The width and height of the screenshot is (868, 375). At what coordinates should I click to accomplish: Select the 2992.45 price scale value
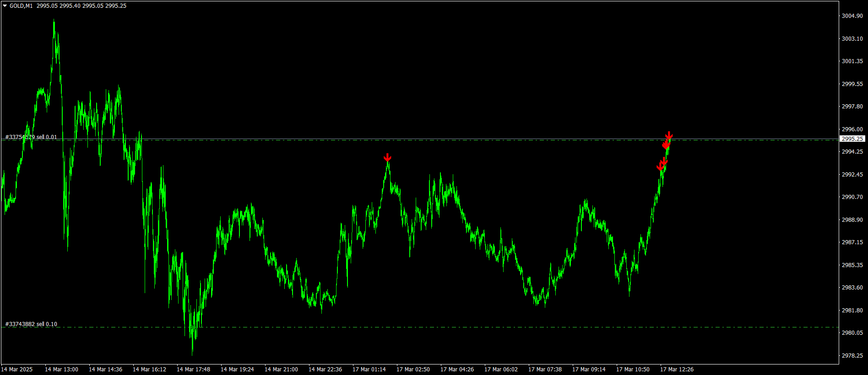point(852,175)
